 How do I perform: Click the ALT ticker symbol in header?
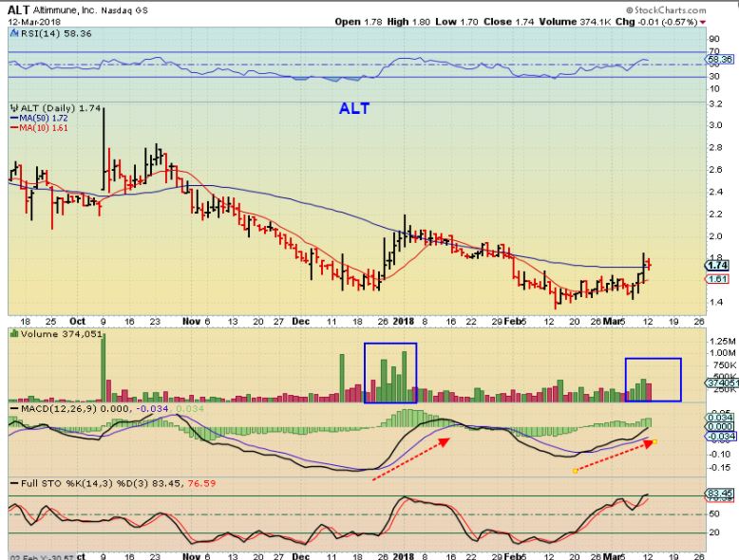click(19, 9)
